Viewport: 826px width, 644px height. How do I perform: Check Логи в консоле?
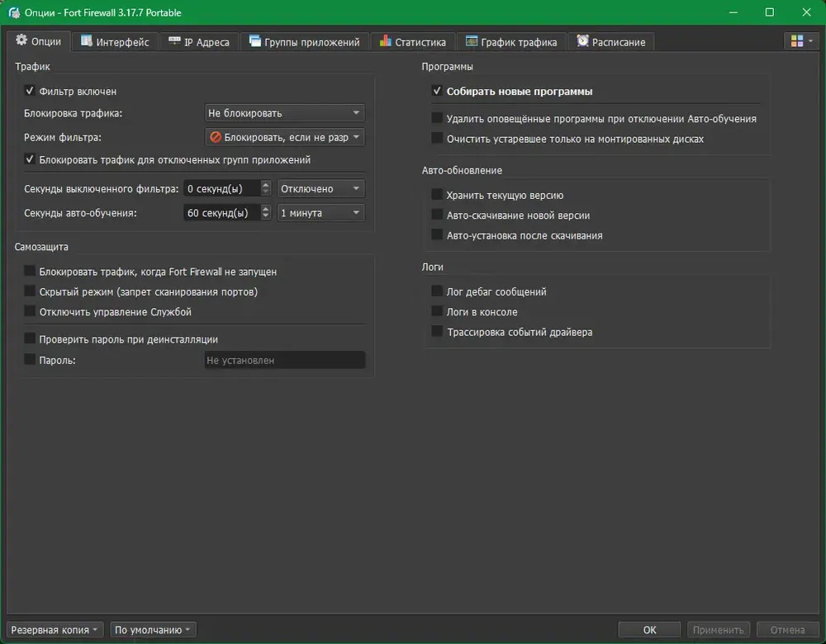coord(437,310)
